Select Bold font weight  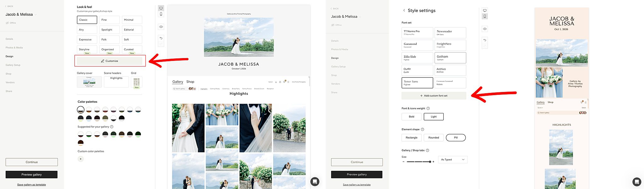point(412,117)
